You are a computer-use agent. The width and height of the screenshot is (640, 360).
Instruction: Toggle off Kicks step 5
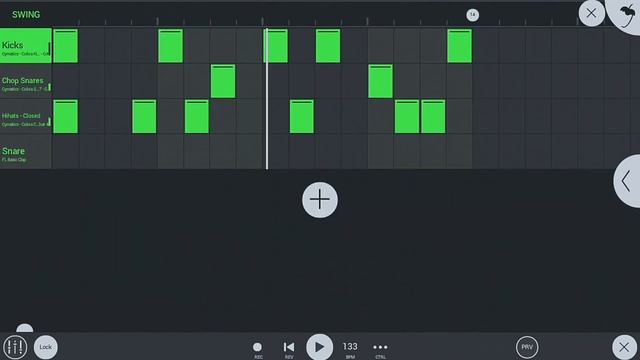point(171,46)
